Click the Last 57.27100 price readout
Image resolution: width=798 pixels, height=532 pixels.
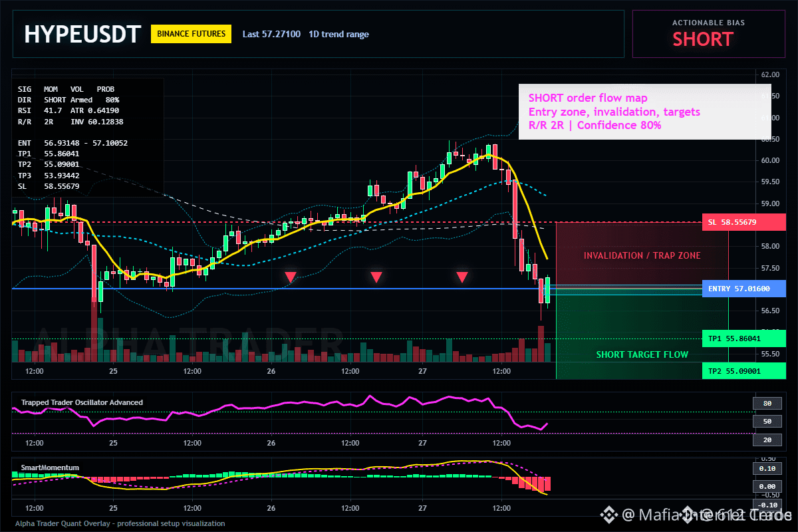pyautogui.click(x=271, y=34)
